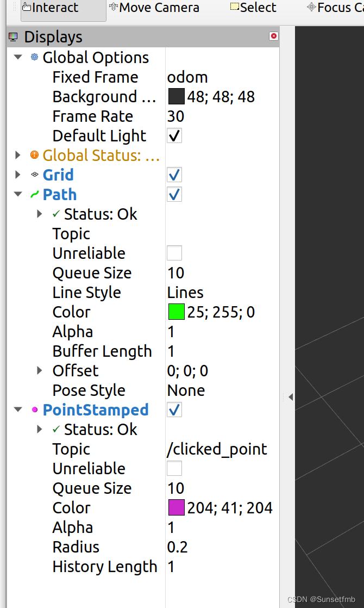Image resolution: width=364 pixels, height=608 pixels.
Task: Edit the Radius value 0.2
Action: point(177,547)
